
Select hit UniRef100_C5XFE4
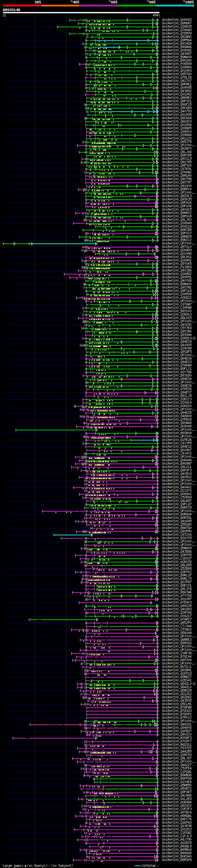coord(177,768)
